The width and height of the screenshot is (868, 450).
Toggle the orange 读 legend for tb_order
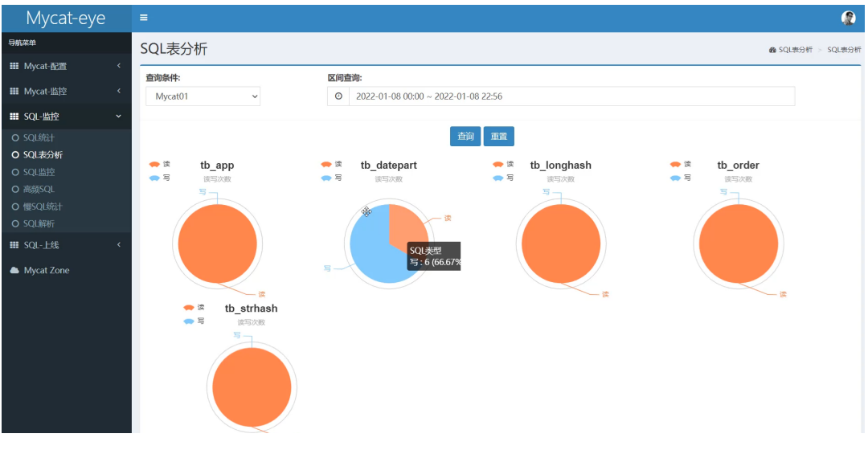(x=681, y=165)
